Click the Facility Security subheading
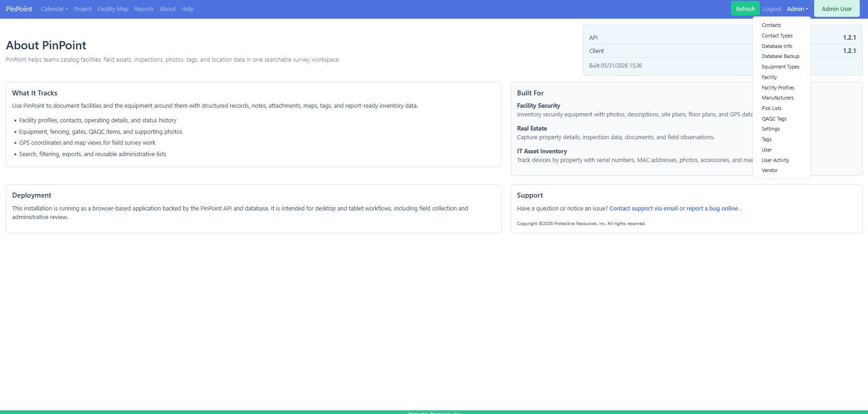 [538, 105]
